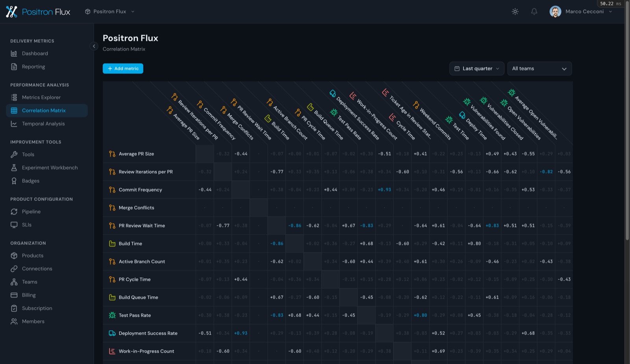Screen dimensions: 630x364
Task: Click the Badges award icon
Action: click(x=14, y=181)
